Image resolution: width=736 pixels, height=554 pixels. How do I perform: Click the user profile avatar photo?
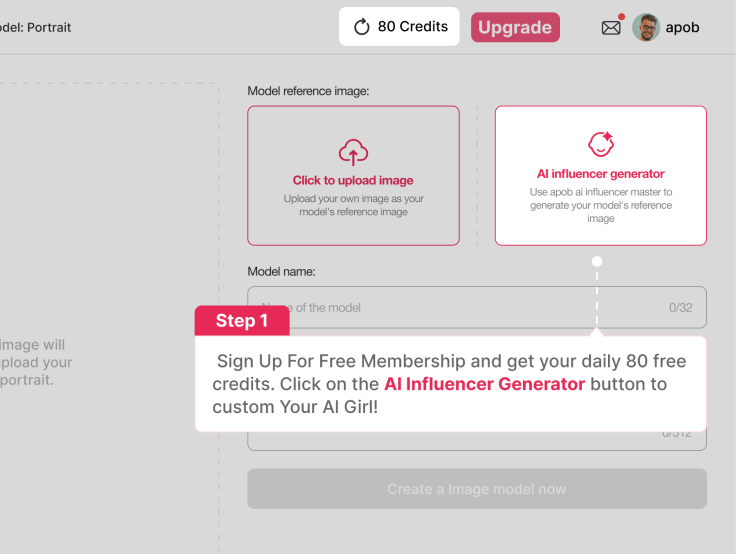(646, 27)
